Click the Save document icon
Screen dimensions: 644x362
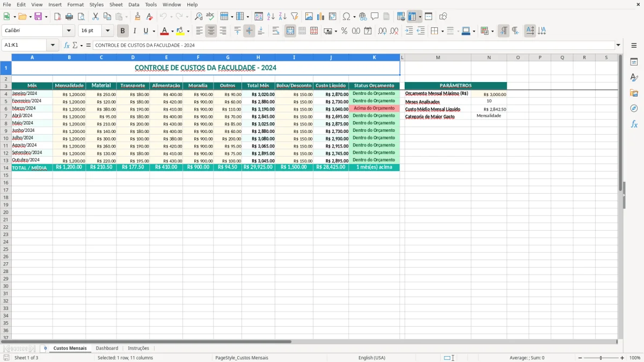[x=38, y=17]
